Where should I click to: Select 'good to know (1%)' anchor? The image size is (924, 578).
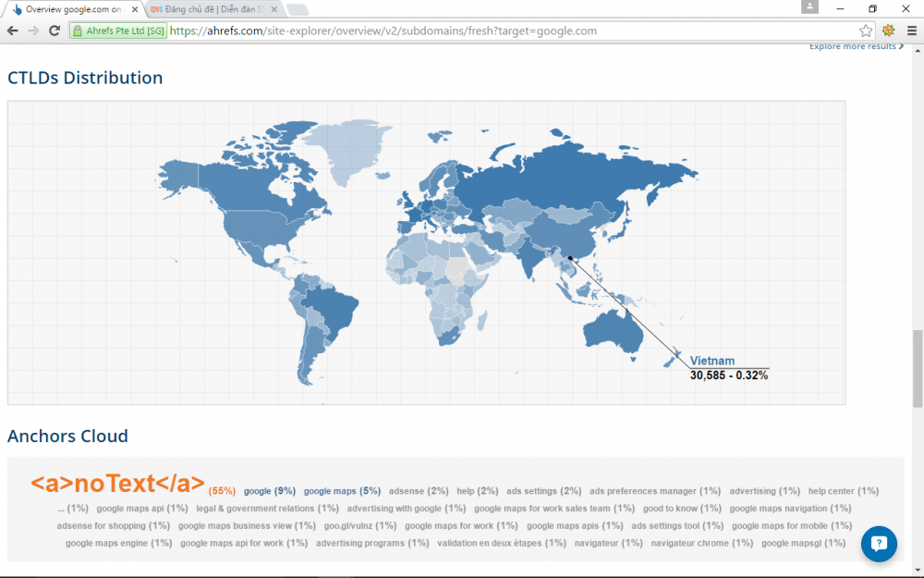pyautogui.click(x=682, y=508)
